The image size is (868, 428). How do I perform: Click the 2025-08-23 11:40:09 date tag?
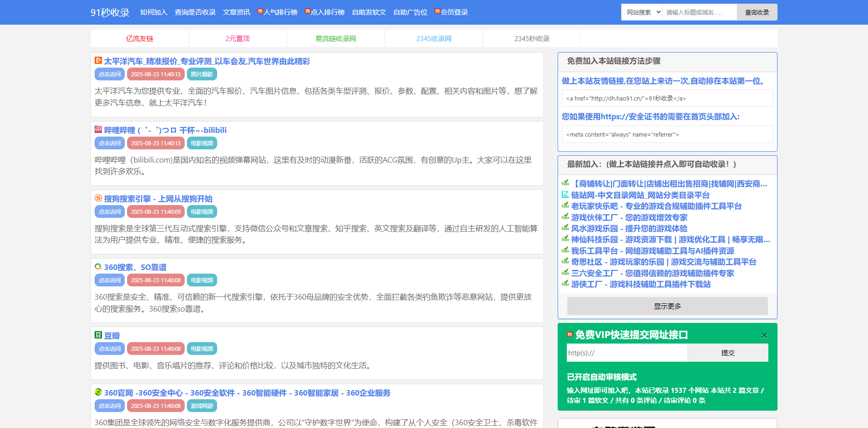click(x=156, y=211)
